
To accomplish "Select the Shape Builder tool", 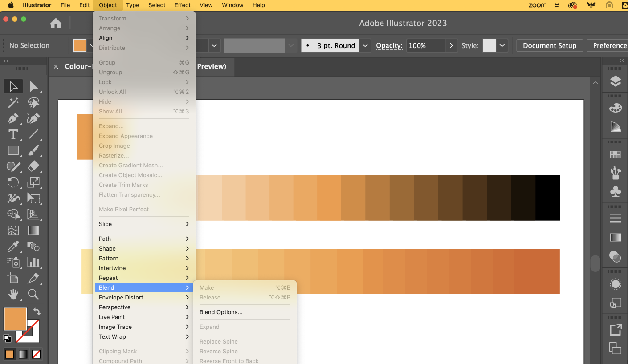I will coord(13,214).
